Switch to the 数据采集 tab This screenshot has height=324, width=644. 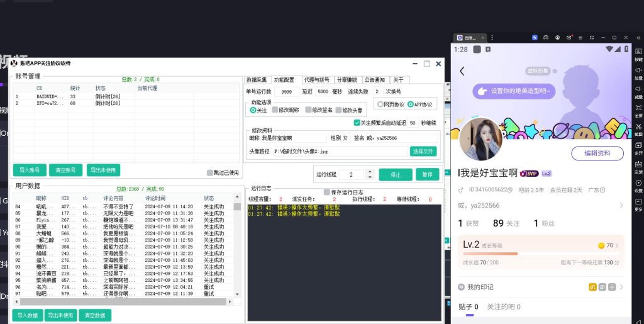tap(257, 80)
